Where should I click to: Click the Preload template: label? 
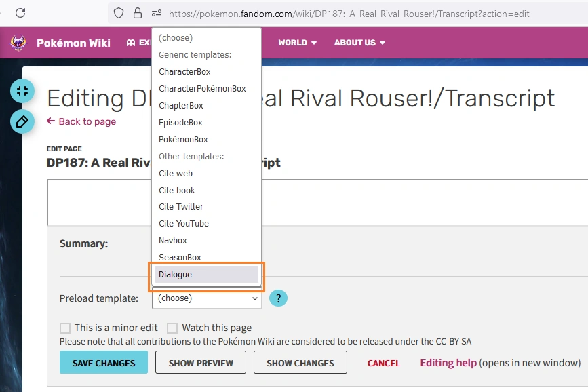[98, 298]
